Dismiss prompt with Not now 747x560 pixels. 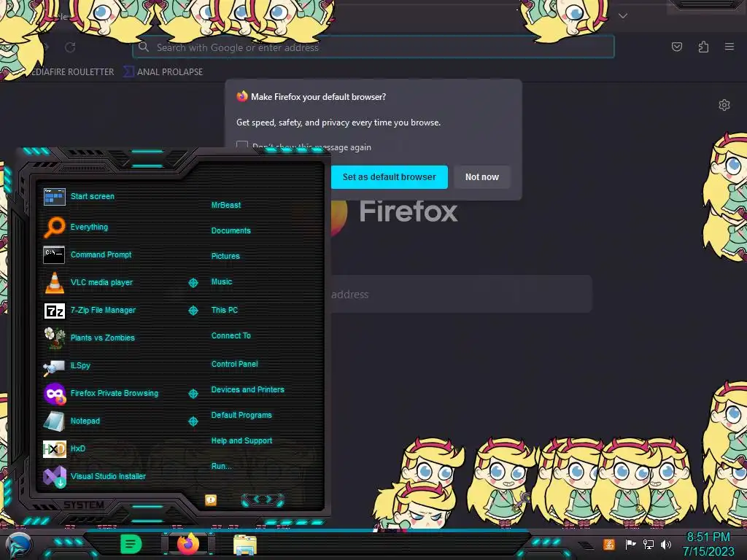point(481,177)
